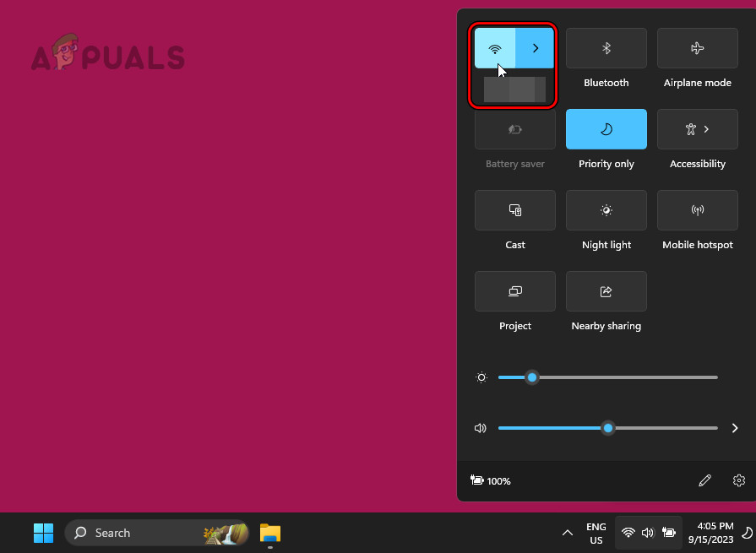Open Settings via the gear icon

(738, 480)
